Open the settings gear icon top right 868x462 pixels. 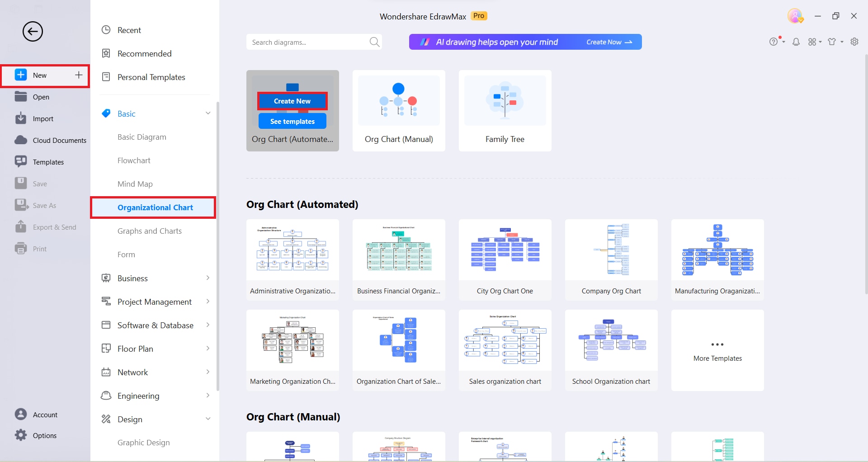pyautogui.click(x=854, y=42)
